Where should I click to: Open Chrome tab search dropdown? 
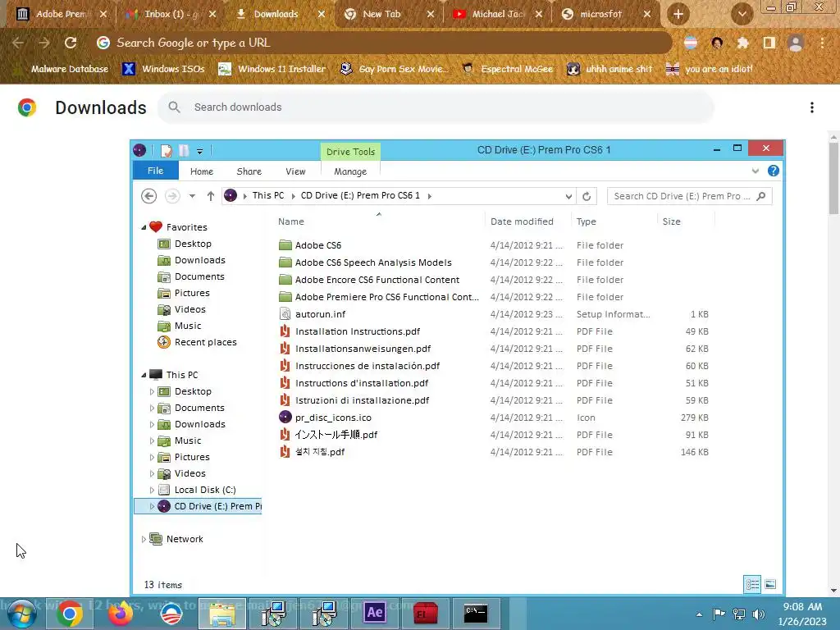click(742, 14)
